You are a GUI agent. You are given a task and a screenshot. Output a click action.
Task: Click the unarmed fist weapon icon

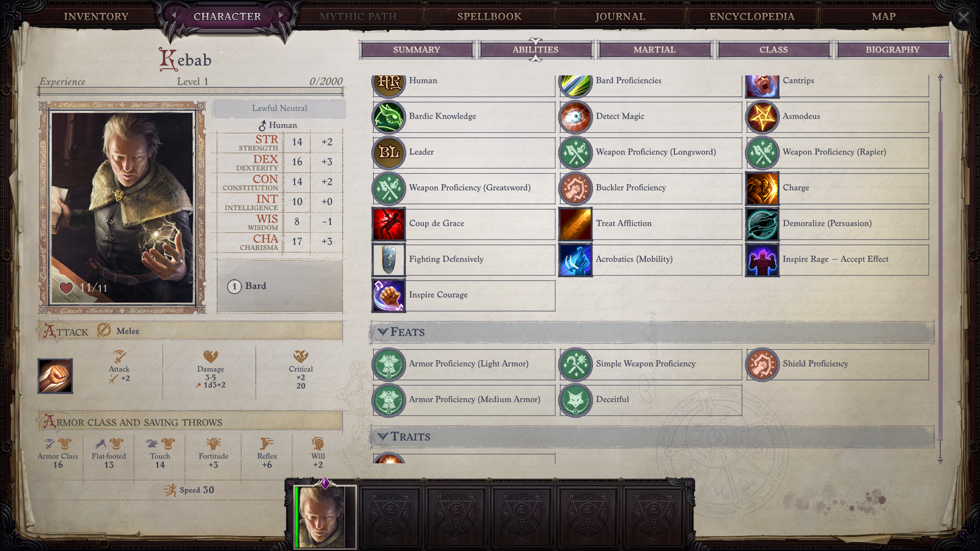pyautogui.click(x=55, y=376)
